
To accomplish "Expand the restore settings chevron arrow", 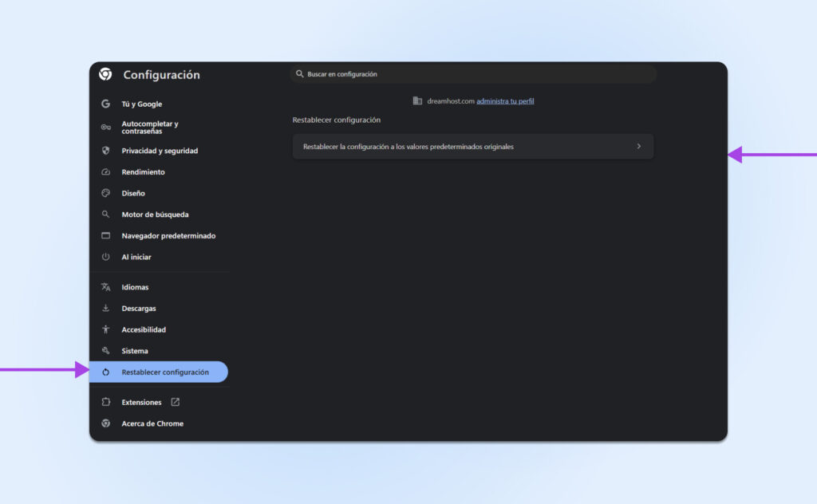I will click(x=638, y=146).
